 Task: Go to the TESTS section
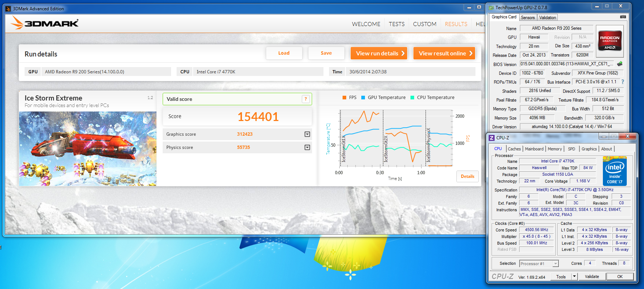click(397, 24)
